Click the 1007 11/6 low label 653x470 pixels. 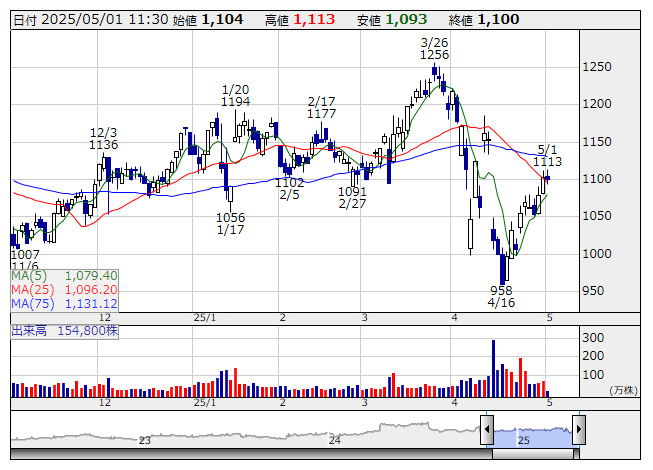(x=25, y=260)
